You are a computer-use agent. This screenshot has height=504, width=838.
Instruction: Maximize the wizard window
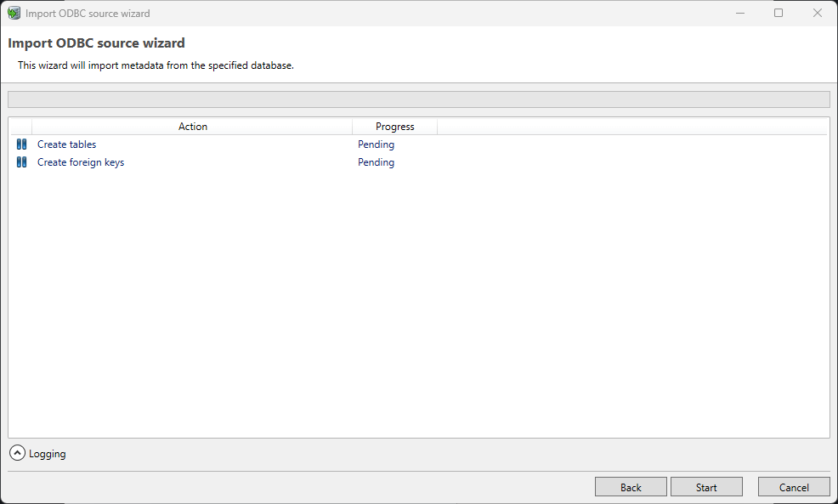pyautogui.click(x=779, y=13)
